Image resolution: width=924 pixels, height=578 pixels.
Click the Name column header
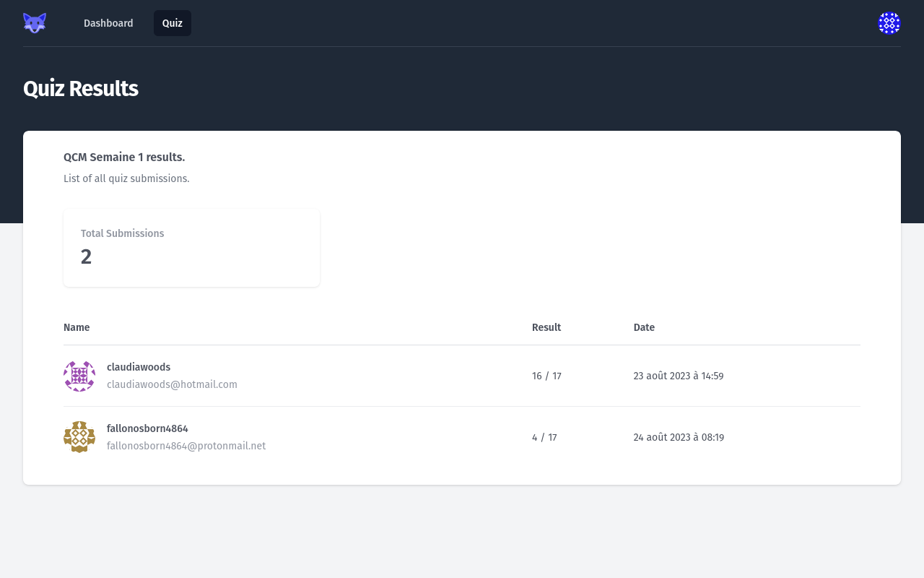(x=77, y=327)
